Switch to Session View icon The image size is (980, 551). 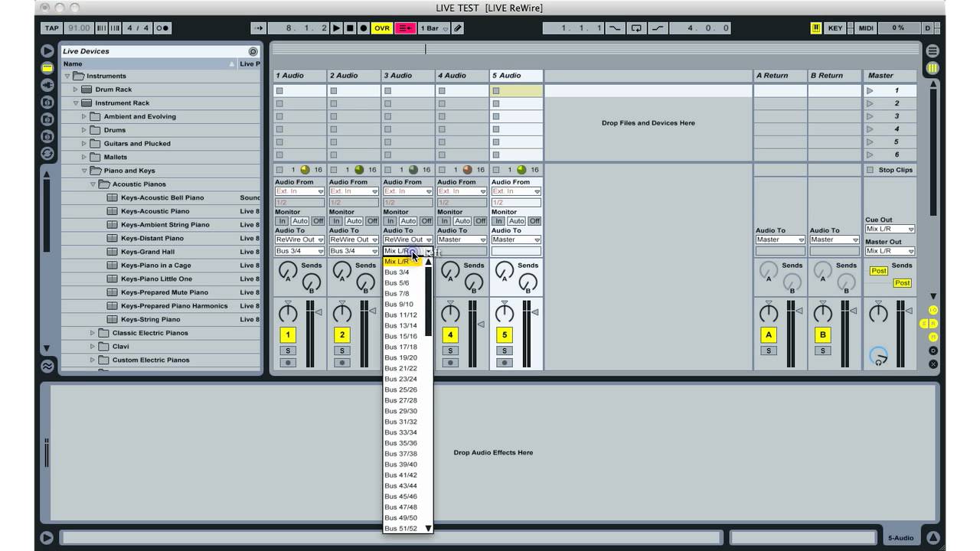click(933, 68)
